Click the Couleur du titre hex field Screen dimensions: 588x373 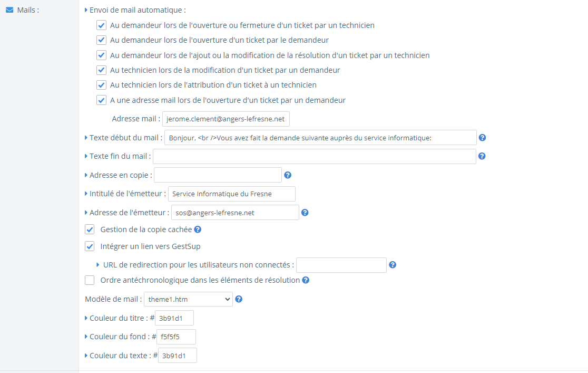pos(174,318)
